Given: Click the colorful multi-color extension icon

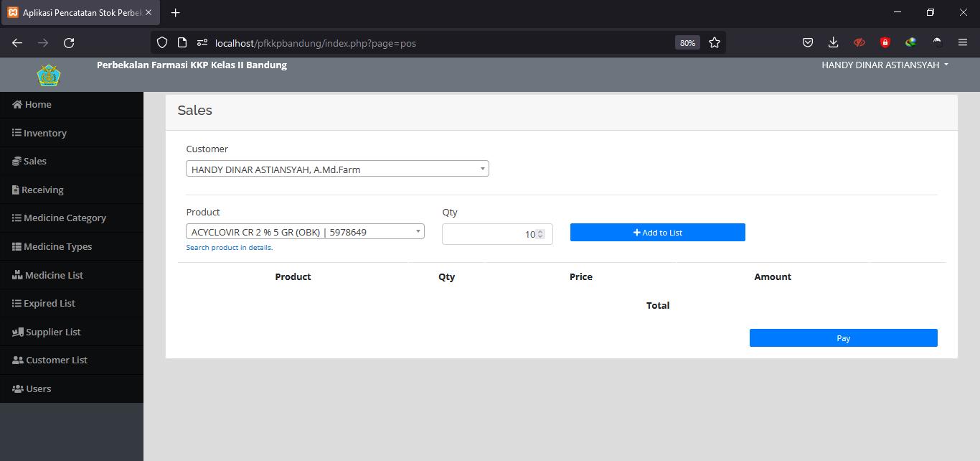Looking at the screenshot, I should (x=911, y=42).
